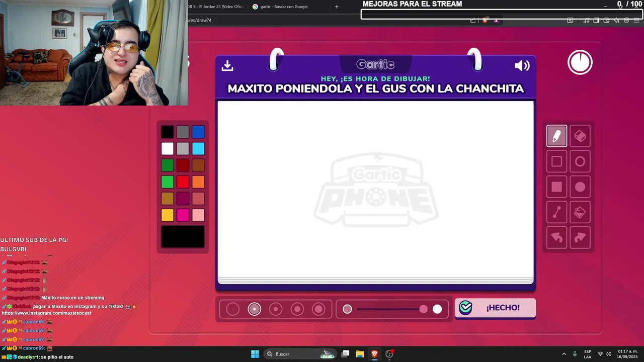Show hidden icons in system tray
Image resolution: width=644 pixels, height=362 pixels.
(x=564, y=354)
